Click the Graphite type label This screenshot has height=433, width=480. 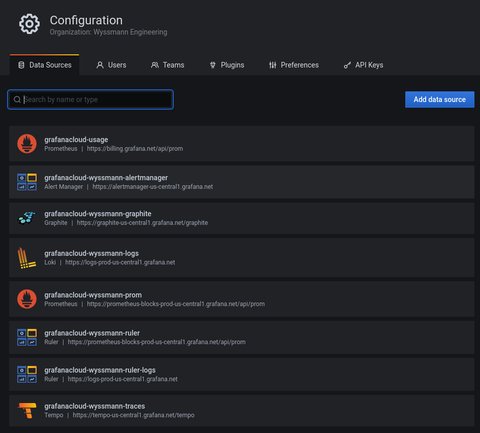pos(56,223)
